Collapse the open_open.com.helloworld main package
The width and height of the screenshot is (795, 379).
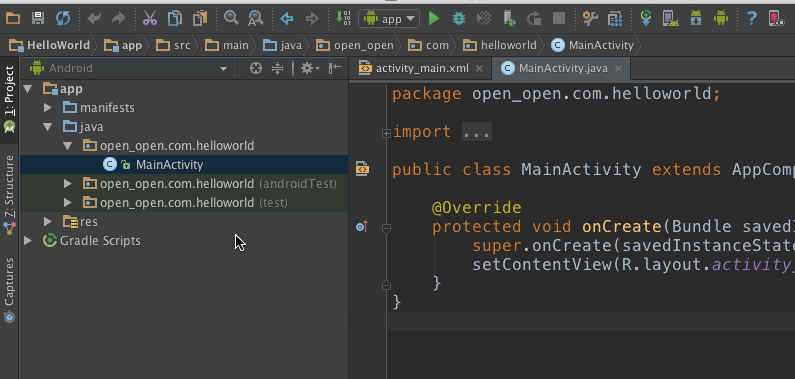coord(67,146)
